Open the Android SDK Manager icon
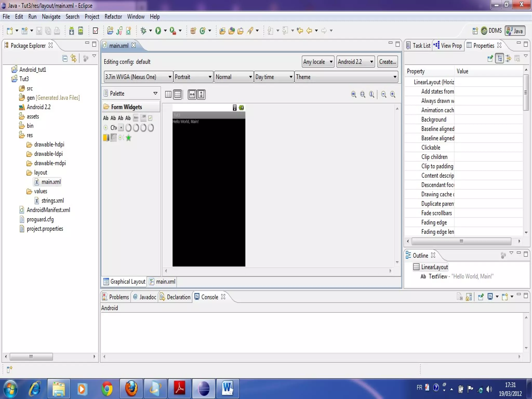This screenshot has width=532, height=399. click(71, 31)
